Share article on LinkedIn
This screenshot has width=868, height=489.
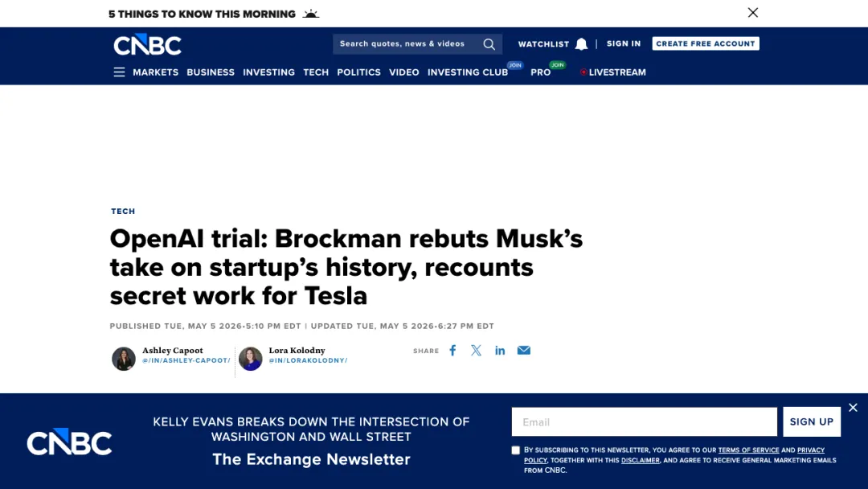click(x=500, y=350)
